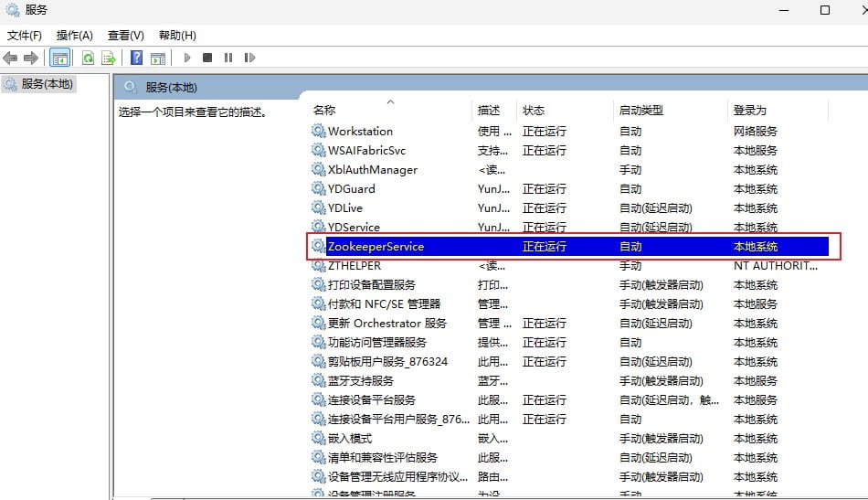Click the gear icon beside YDLive
868x500 pixels.
point(318,207)
